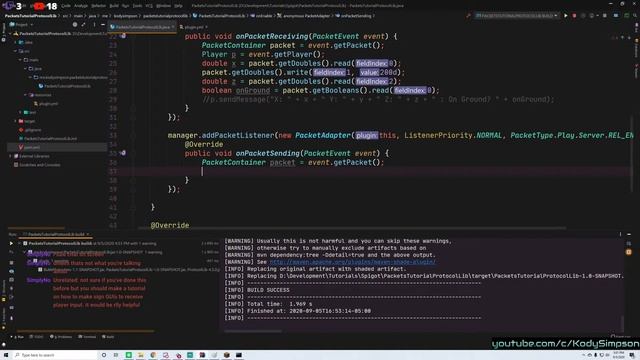Click the override gutter icon on the onPacketSending line

123,153
